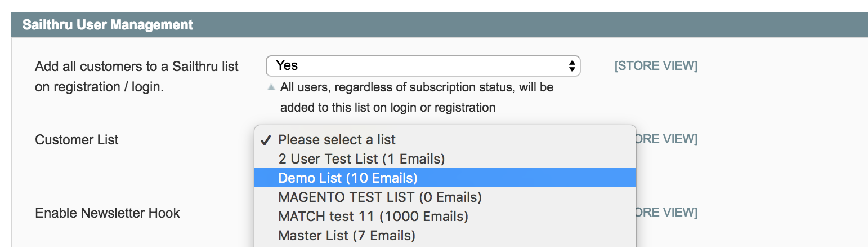The width and height of the screenshot is (868, 247).
Task: Click the up-down arrows on the Yes select
Action: (x=572, y=66)
